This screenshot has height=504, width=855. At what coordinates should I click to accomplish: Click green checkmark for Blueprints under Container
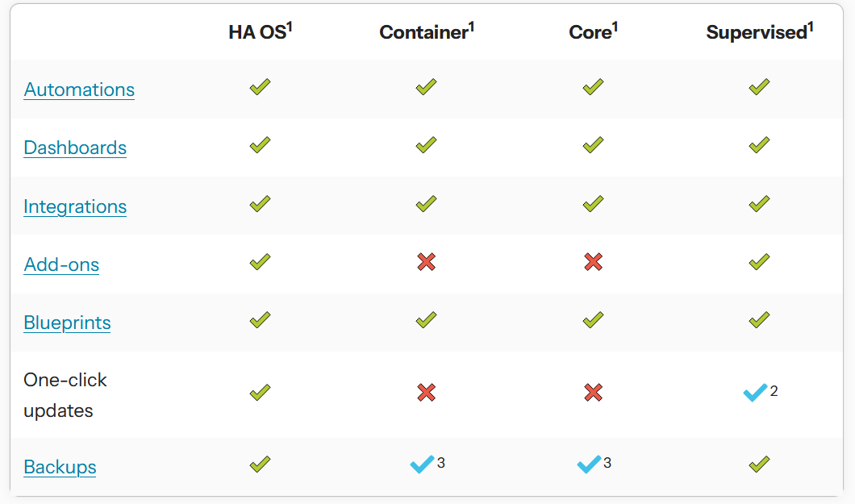[x=427, y=320]
